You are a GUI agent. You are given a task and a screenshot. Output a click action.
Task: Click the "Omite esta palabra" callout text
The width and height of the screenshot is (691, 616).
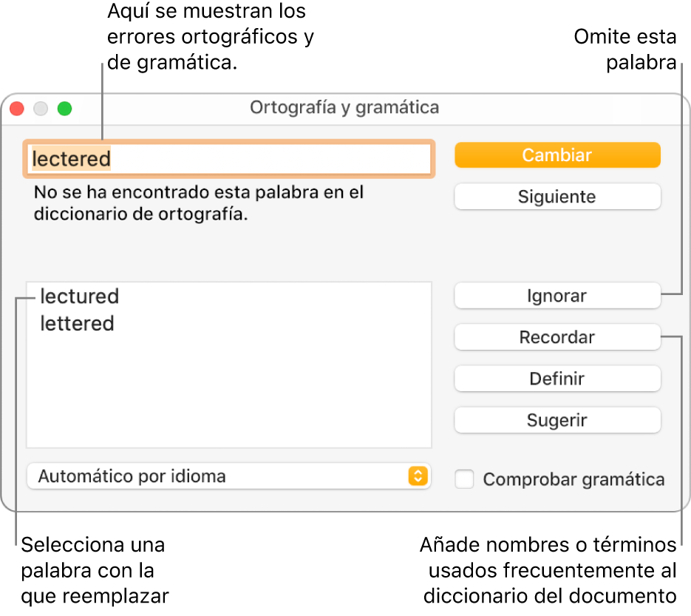[x=625, y=49]
